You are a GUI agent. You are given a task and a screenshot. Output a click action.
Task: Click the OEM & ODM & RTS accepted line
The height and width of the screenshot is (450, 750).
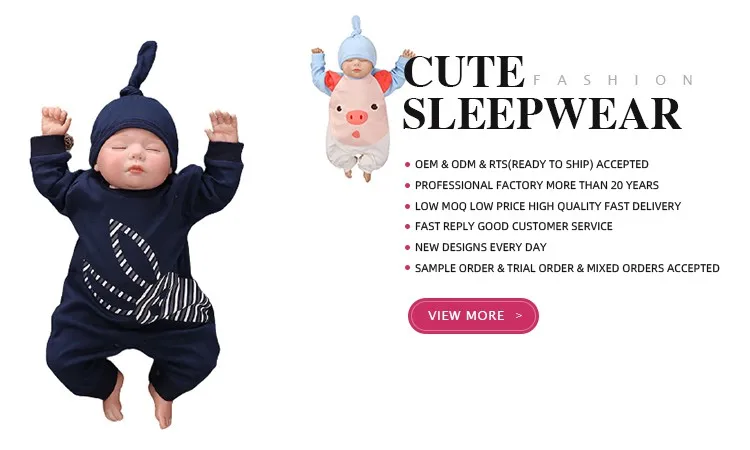click(531, 164)
